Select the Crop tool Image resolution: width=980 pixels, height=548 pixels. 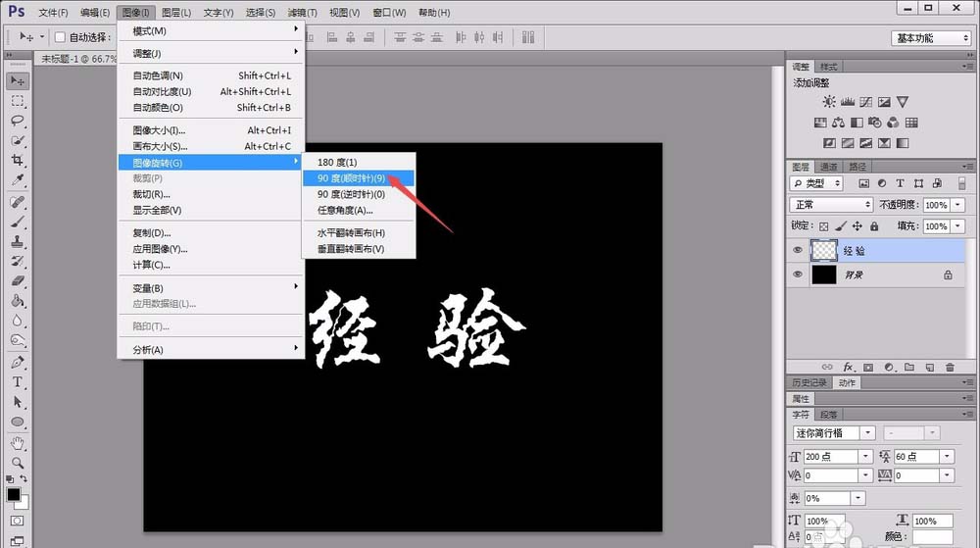click(18, 161)
